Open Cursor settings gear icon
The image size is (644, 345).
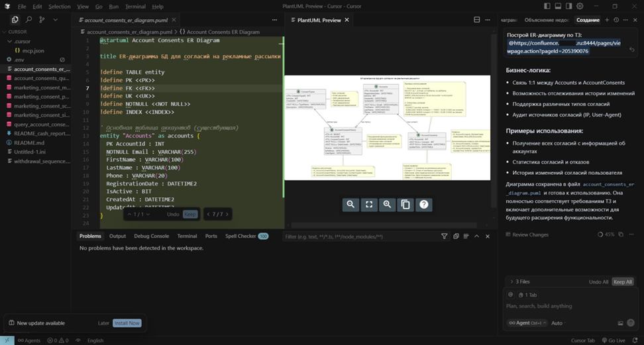point(580,6)
